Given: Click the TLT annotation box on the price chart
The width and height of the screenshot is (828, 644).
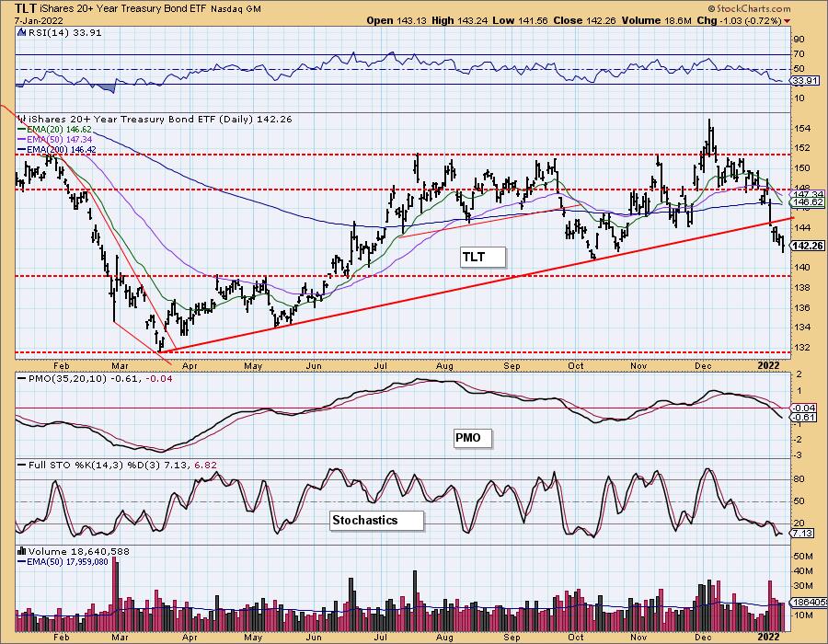Looking at the screenshot, I should [x=483, y=257].
